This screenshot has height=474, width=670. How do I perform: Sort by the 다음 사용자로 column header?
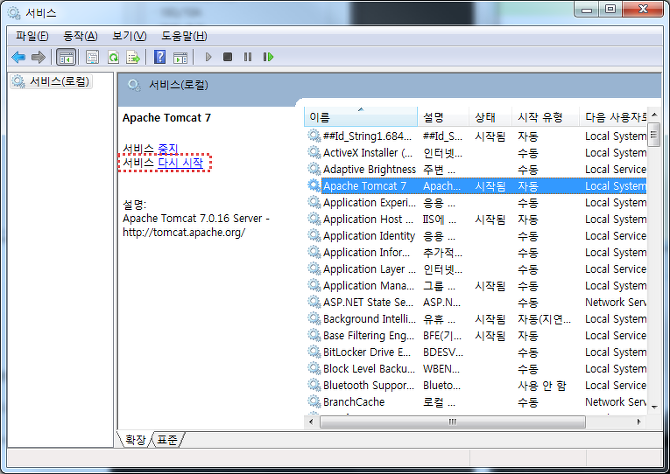tap(613, 117)
